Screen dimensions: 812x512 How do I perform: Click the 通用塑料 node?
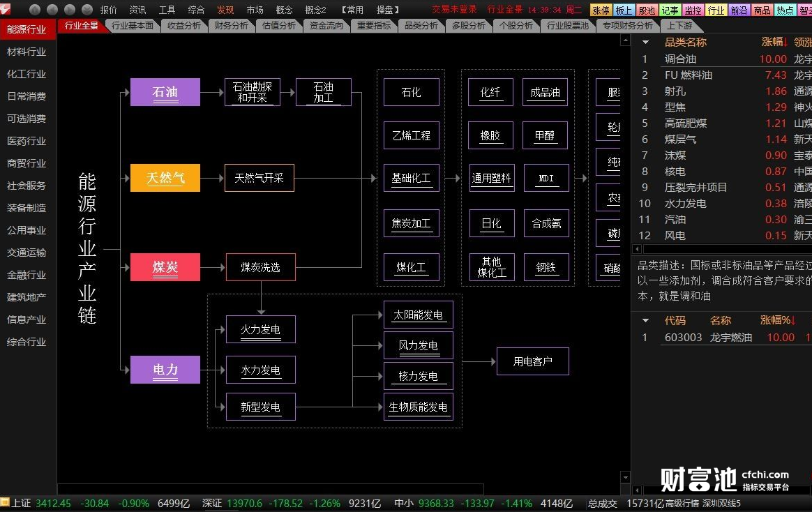(x=492, y=178)
